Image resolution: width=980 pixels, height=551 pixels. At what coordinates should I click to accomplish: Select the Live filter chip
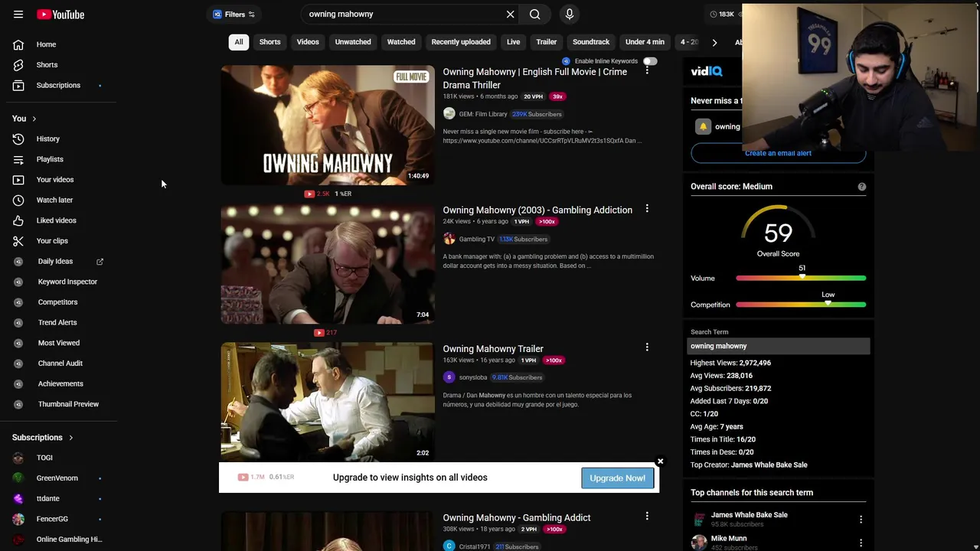(513, 42)
